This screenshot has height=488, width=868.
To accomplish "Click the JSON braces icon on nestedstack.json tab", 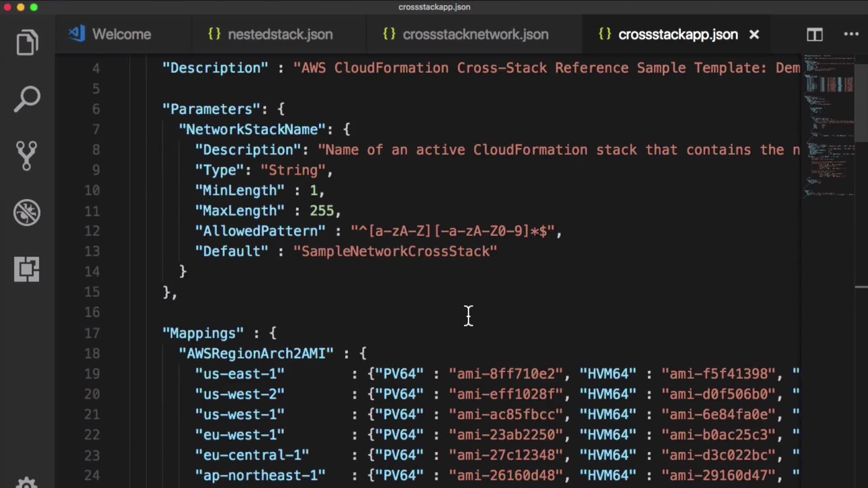I will [x=214, y=34].
